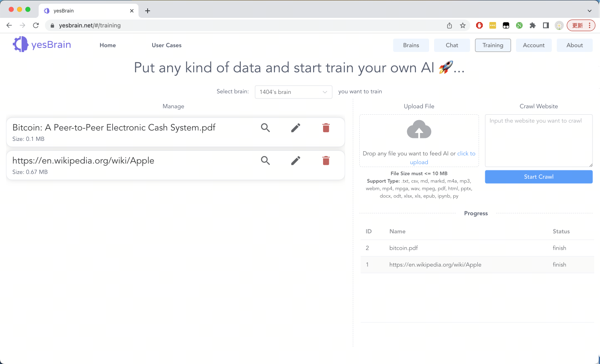This screenshot has width=600, height=364.
Task: Open the yellow extension icon
Action: 493,25
